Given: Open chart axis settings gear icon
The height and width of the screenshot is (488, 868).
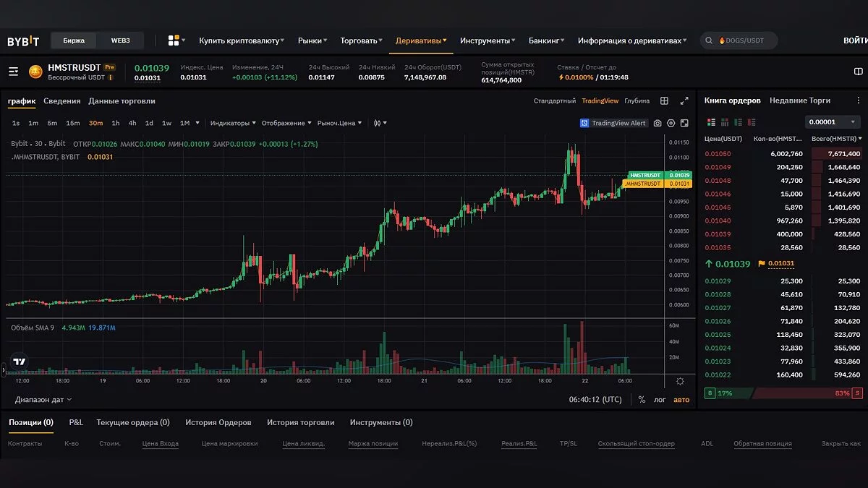Looking at the screenshot, I should pyautogui.click(x=680, y=381).
